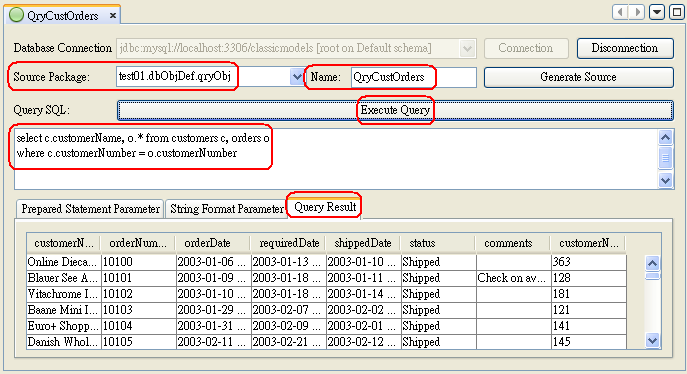
Task: Click results table scroll down arrow
Action: 652,340
